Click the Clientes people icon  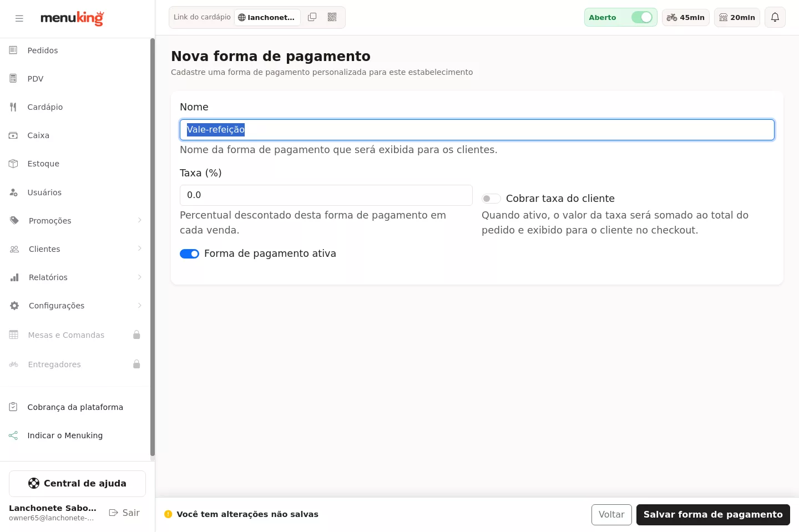pos(14,249)
